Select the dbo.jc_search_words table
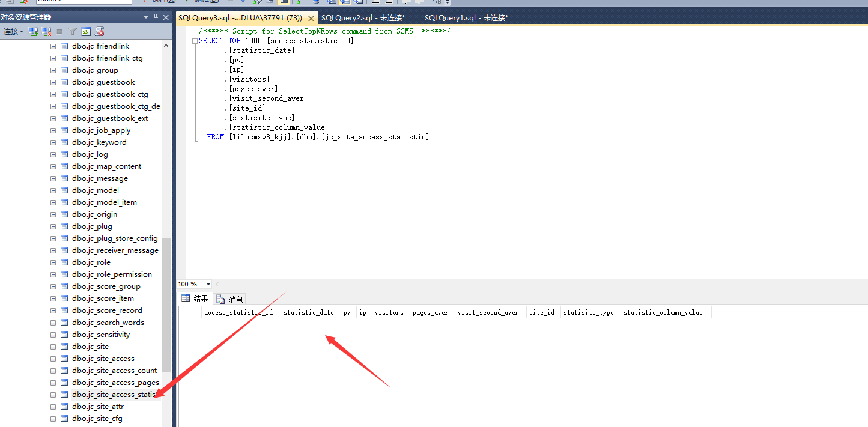Viewport: 868px width, 427px height. point(108,323)
